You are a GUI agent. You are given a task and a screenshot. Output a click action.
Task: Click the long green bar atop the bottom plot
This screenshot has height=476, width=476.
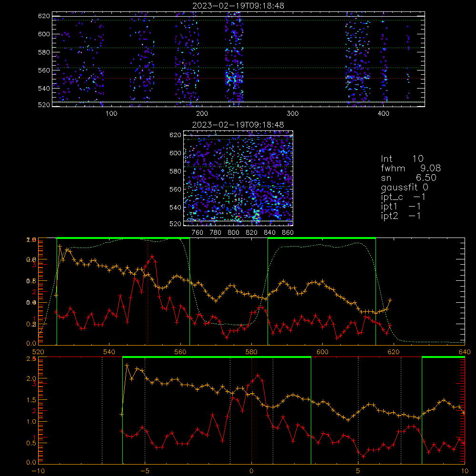pos(217,357)
